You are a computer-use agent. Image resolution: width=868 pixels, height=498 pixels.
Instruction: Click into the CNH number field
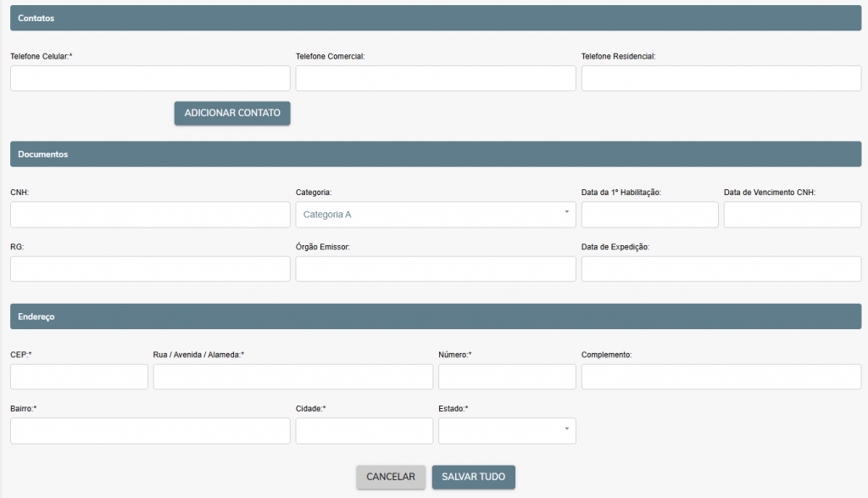coord(150,215)
